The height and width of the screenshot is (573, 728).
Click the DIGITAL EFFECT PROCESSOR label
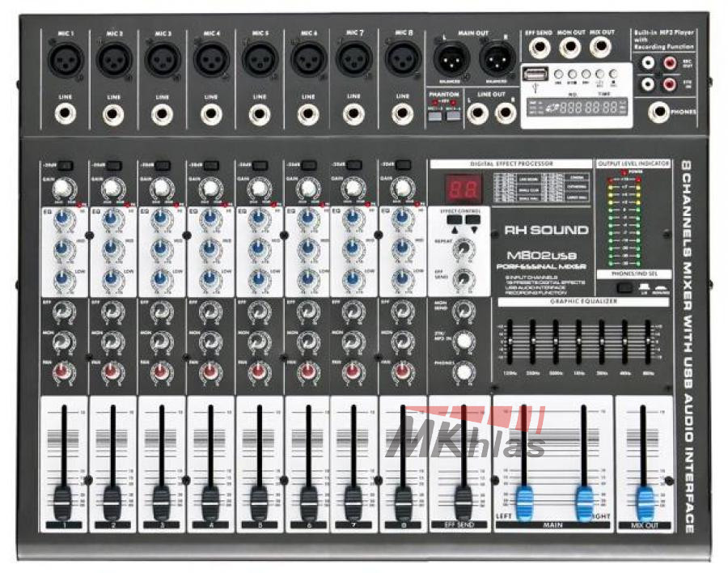511,163
